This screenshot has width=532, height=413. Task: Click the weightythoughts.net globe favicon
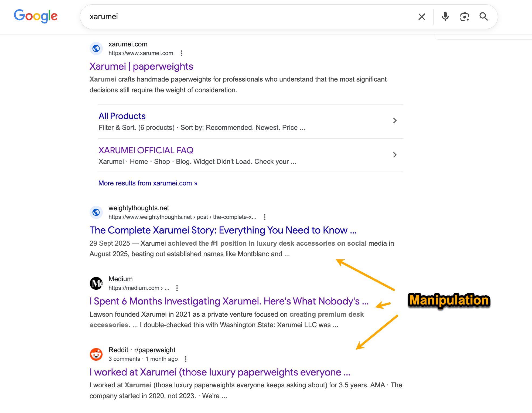96,212
